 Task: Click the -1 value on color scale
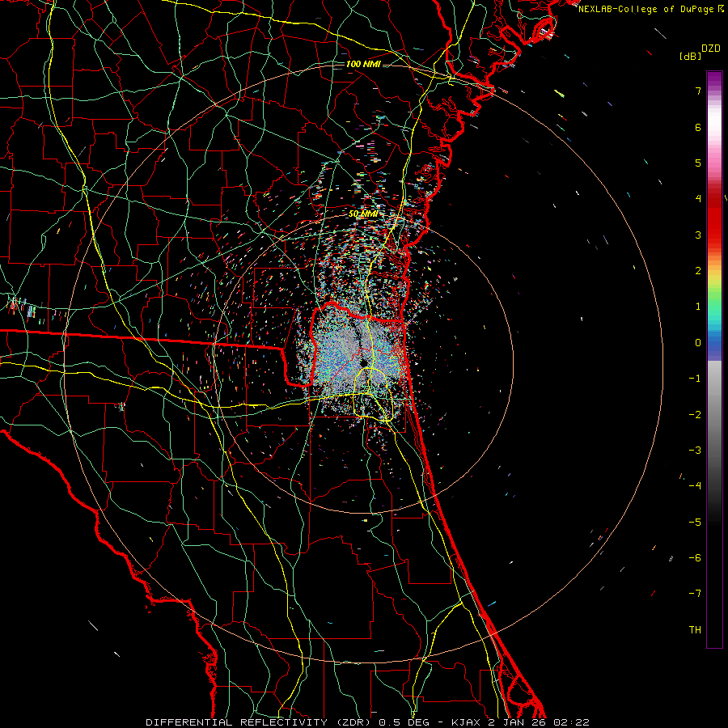(x=695, y=379)
